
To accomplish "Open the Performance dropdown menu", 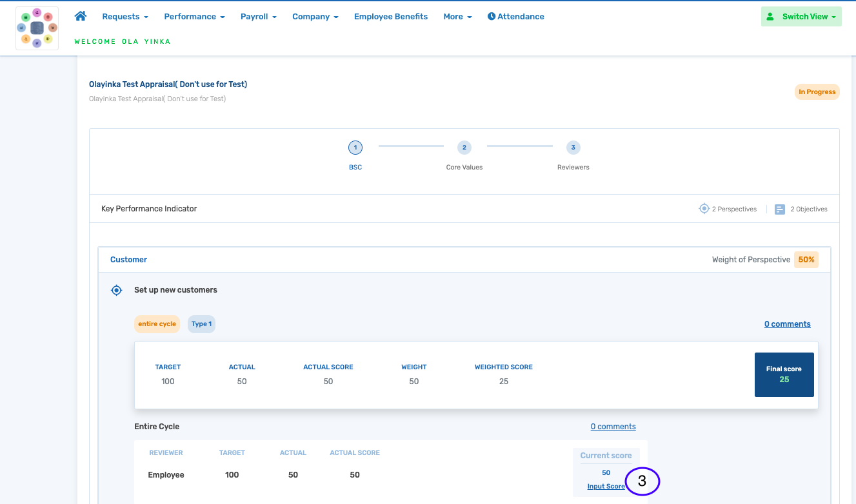I will click(194, 17).
